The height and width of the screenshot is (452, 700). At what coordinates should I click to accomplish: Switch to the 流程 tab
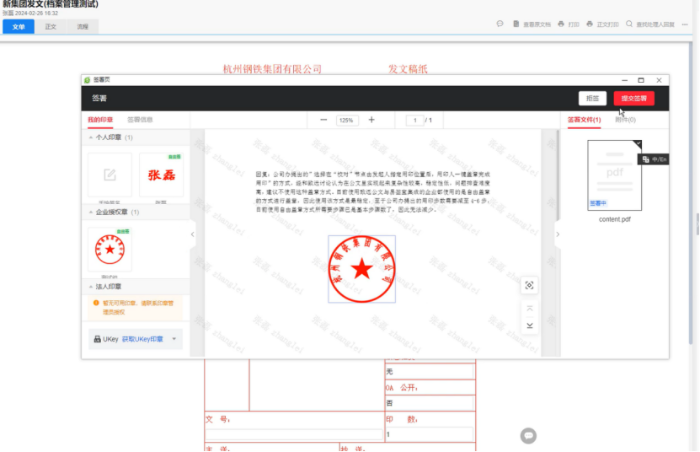pos(83,27)
